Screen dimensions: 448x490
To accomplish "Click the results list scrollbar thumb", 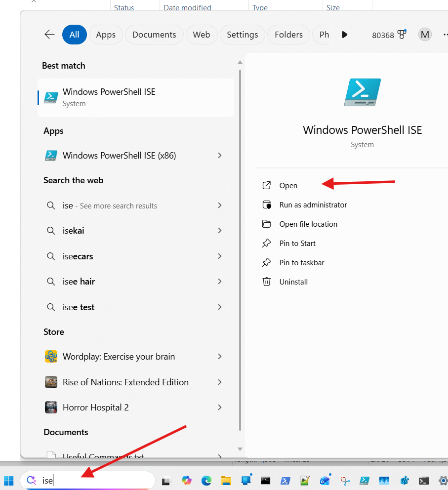I will pos(240,250).
